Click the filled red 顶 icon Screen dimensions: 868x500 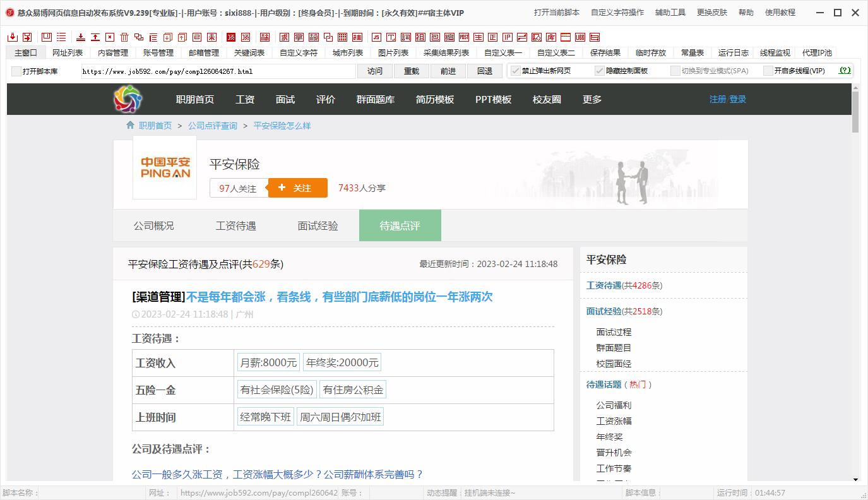click(x=230, y=37)
